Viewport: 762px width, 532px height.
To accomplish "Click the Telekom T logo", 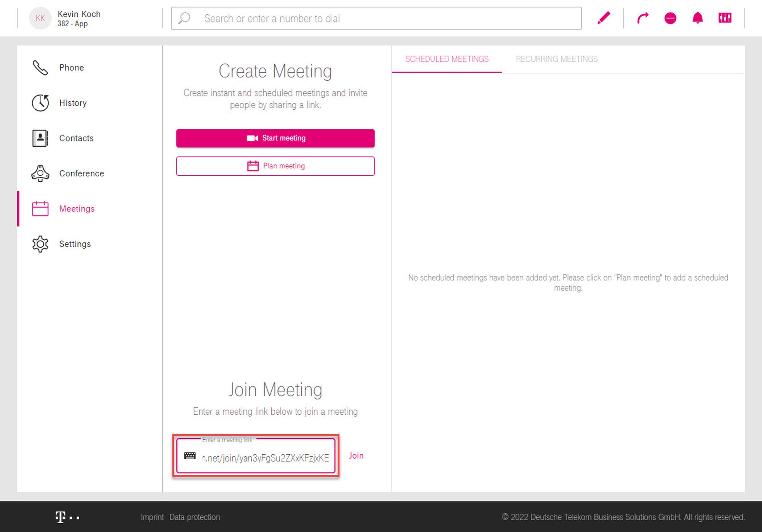I will [x=61, y=517].
